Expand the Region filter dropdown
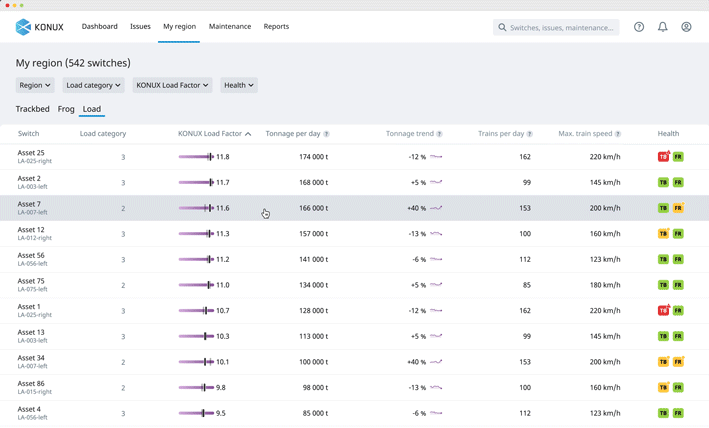Viewport: 709px width, 428px height. [35, 85]
